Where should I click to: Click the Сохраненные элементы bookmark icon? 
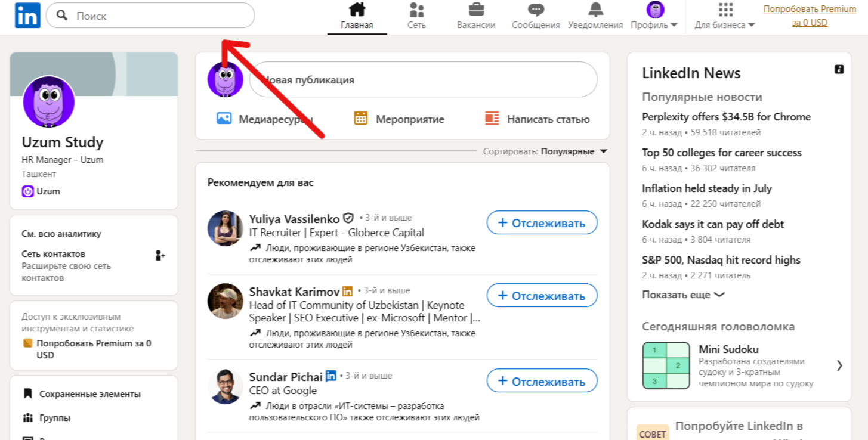pyautogui.click(x=27, y=393)
